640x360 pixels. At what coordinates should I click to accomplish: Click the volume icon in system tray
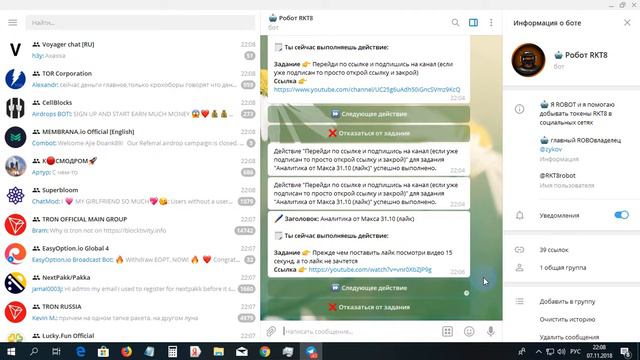point(561,351)
